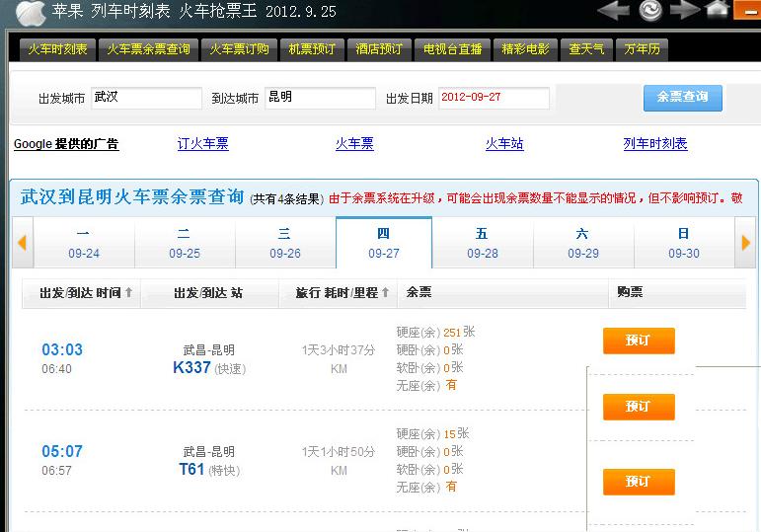
Task: Show earlier dates with left orange arrow
Action: 22,243
